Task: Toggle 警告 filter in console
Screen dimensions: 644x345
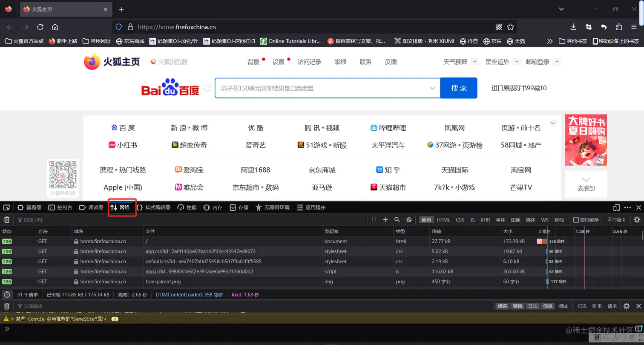Action: [517, 306]
